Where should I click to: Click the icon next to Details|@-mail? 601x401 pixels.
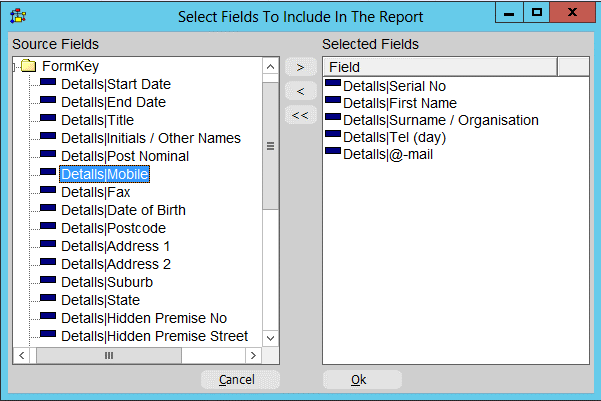click(x=333, y=154)
